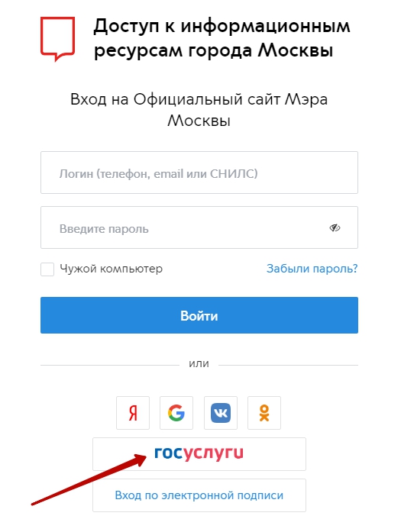Click the Чужой компьютер label text

(x=111, y=269)
